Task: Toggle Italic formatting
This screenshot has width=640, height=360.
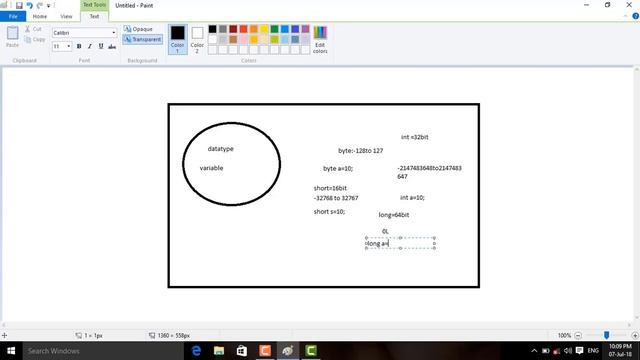Action: [x=90, y=47]
